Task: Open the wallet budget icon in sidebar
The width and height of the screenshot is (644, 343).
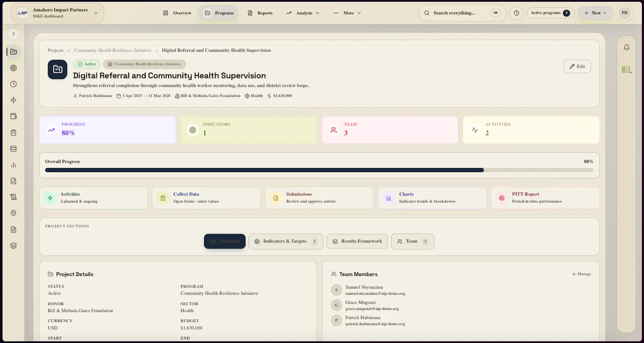Action: point(13,116)
